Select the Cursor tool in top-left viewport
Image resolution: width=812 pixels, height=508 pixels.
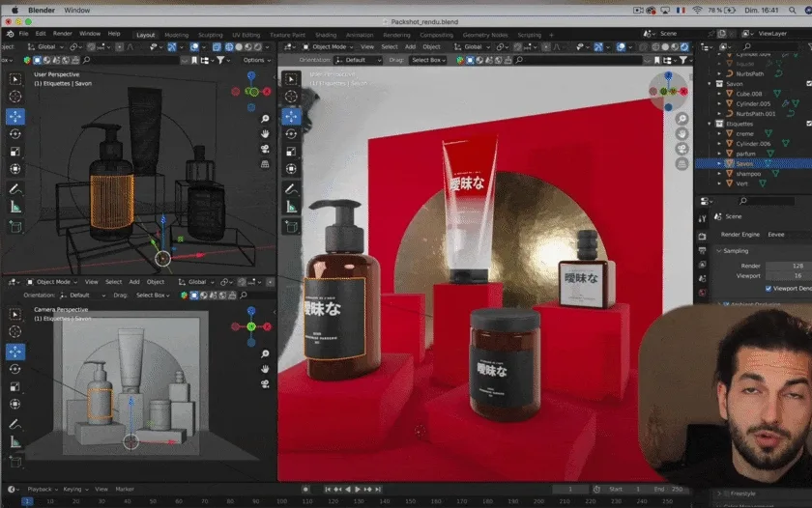pyautogui.click(x=15, y=97)
